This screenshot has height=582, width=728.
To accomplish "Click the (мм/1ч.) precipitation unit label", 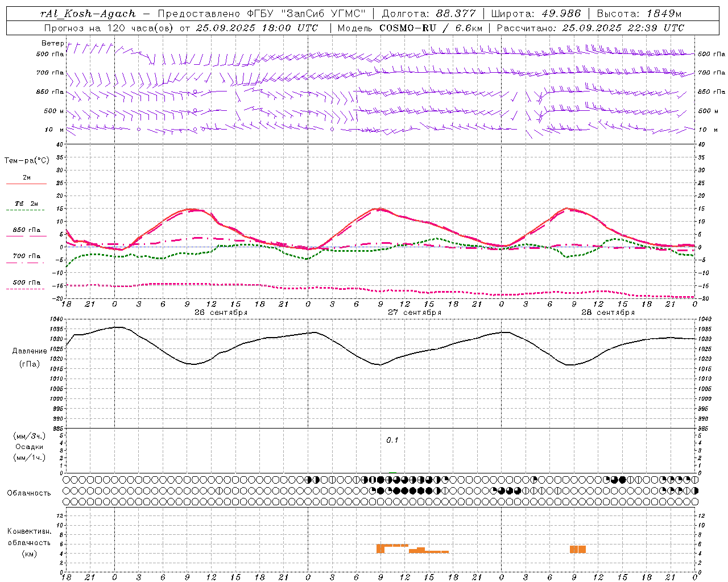I will 30,458.
